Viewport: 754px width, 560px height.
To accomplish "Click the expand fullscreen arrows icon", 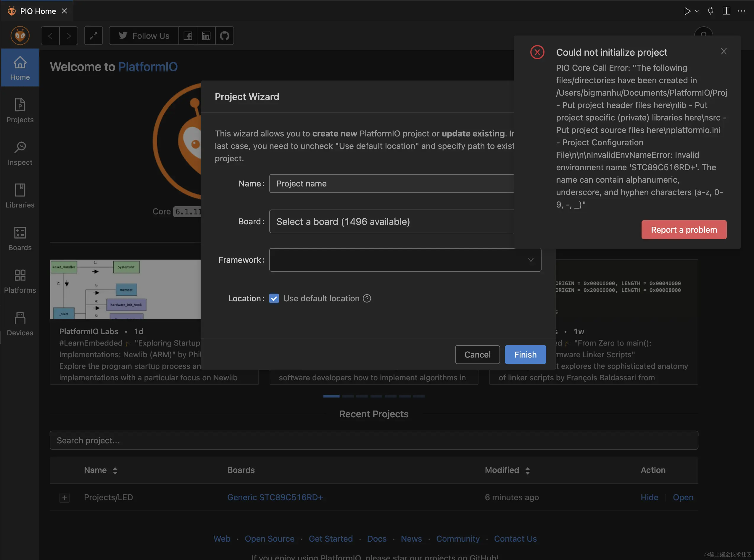I will pyautogui.click(x=93, y=36).
